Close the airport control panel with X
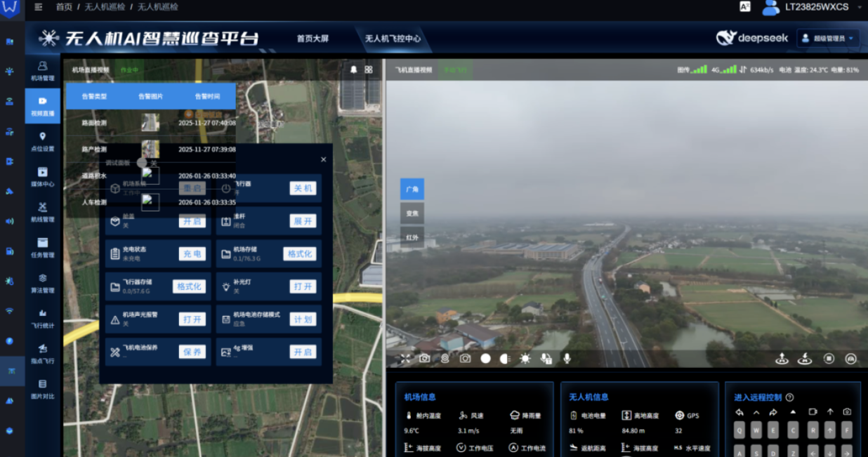Image resolution: width=868 pixels, height=457 pixels. pos(323,159)
